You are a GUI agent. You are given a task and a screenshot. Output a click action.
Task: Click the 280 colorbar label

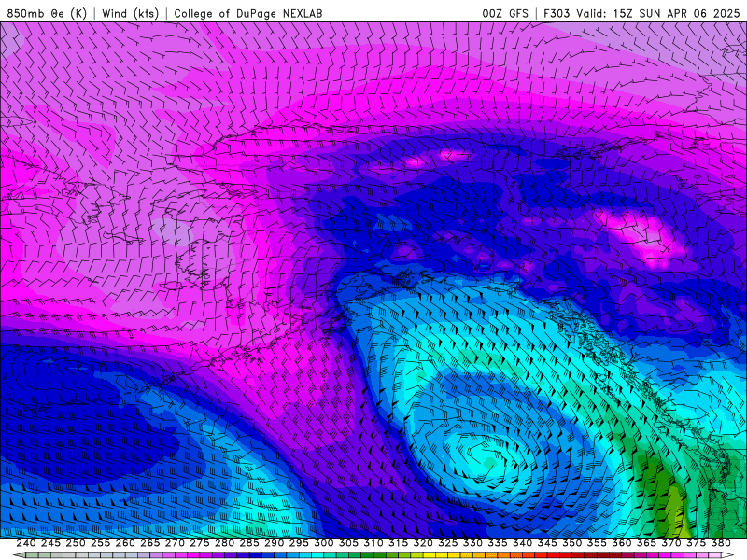coord(224,543)
